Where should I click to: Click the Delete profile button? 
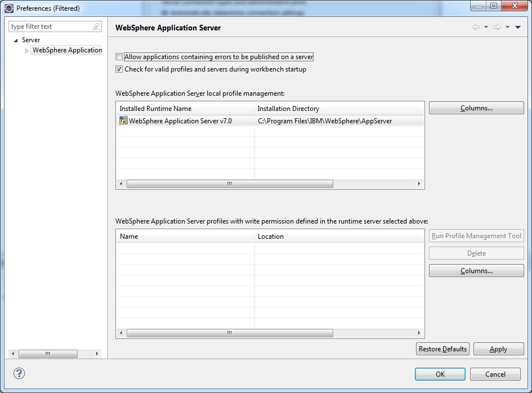coord(476,253)
